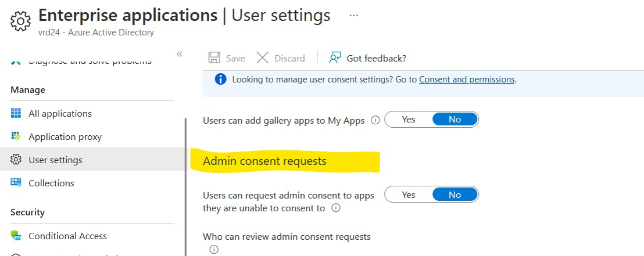Viewport: 644px width, 256px height.
Task: Set gallery apps to My Apps to Yes
Action: pyautogui.click(x=409, y=120)
